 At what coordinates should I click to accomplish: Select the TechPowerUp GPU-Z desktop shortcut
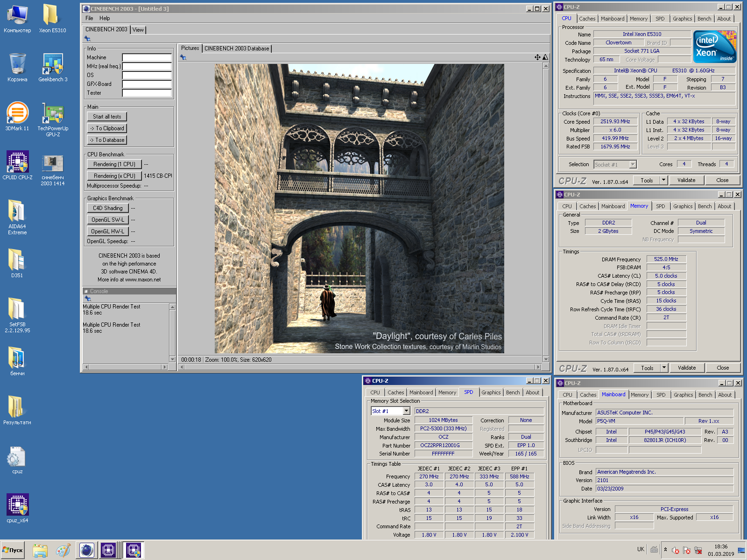click(x=53, y=120)
